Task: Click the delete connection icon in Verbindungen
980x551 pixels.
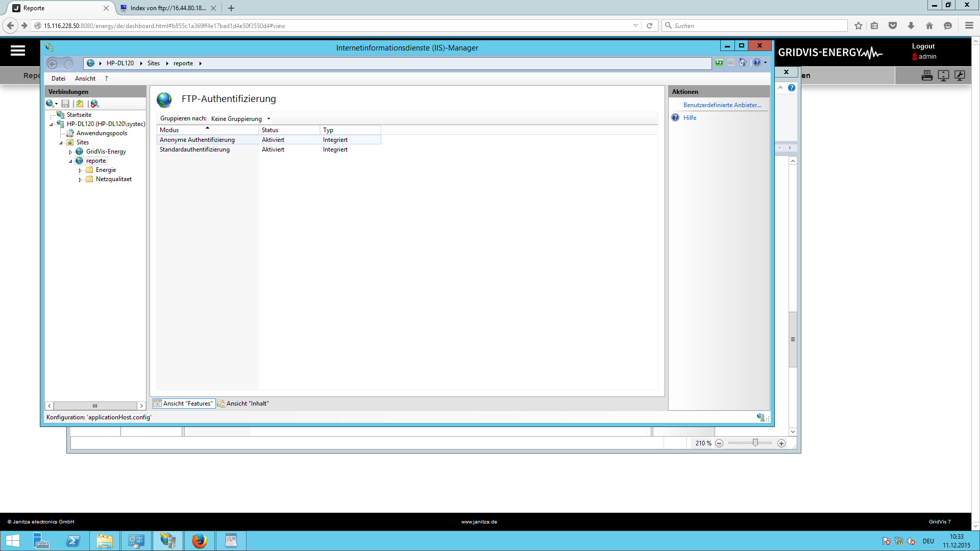Action: click(94, 104)
